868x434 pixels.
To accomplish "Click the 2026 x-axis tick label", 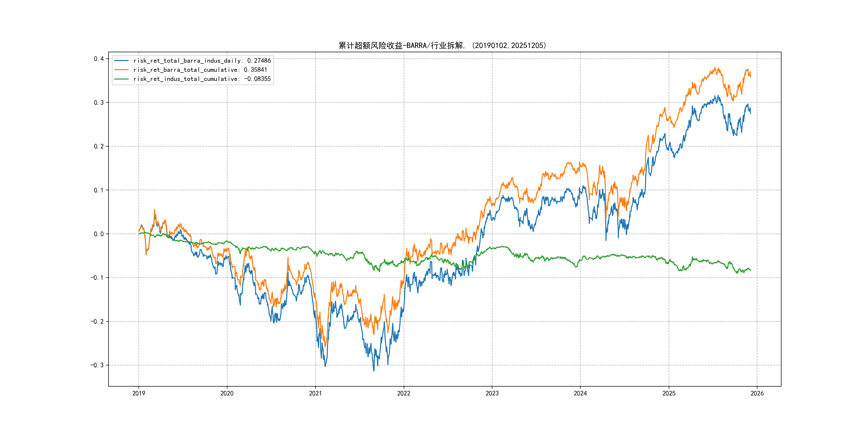I will coord(757,393).
